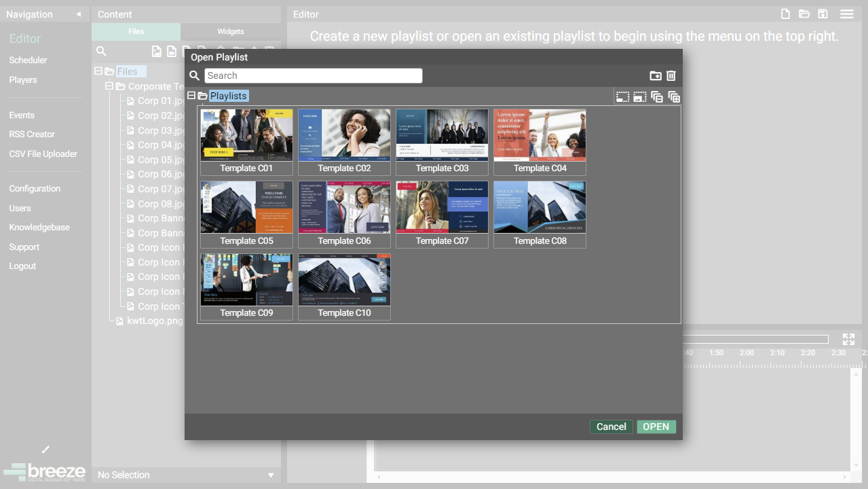This screenshot has width=868, height=489.
Task: Click the Cancel button
Action: tap(611, 427)
